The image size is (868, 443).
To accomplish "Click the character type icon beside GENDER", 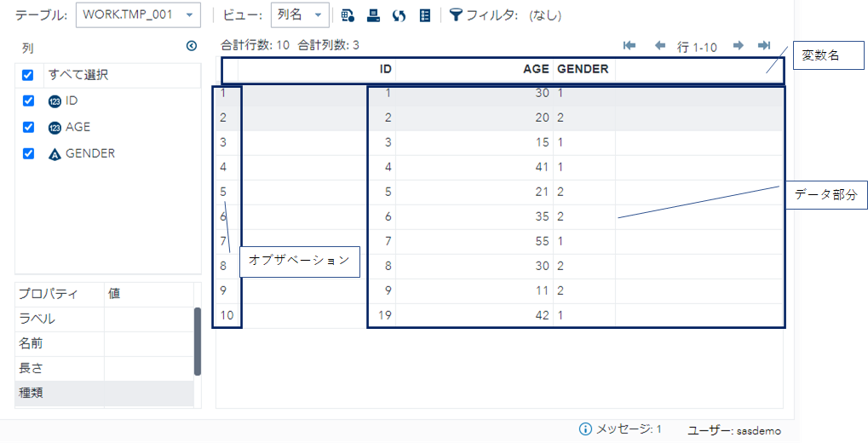I will tap(55, 154).
